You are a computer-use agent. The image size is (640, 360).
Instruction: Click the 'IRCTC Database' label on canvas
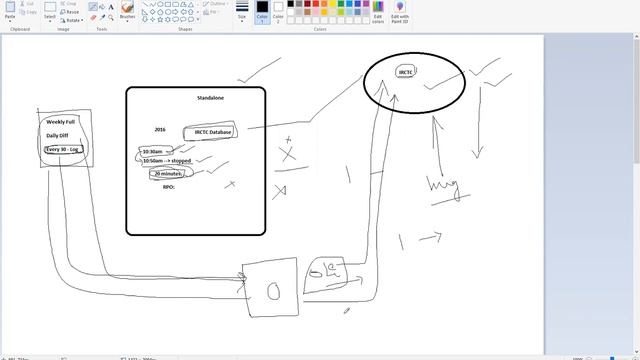[213, 132]
